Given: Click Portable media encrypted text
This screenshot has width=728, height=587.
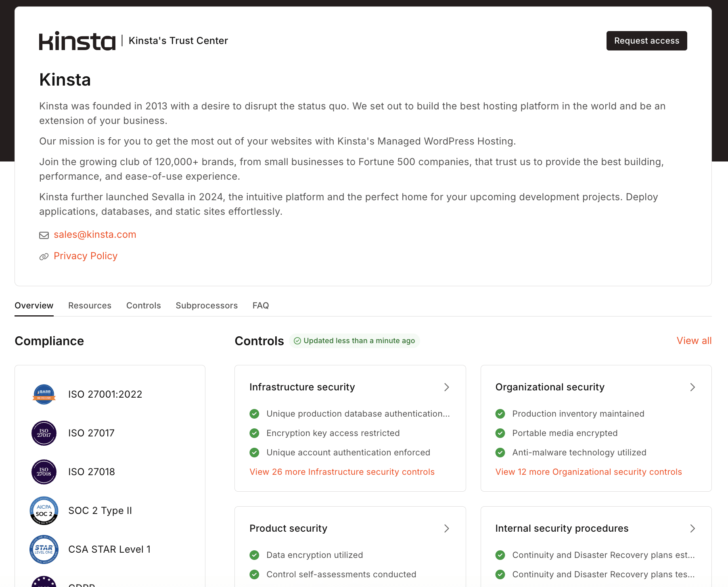Looking at the screenshot, I should [565, 433].
